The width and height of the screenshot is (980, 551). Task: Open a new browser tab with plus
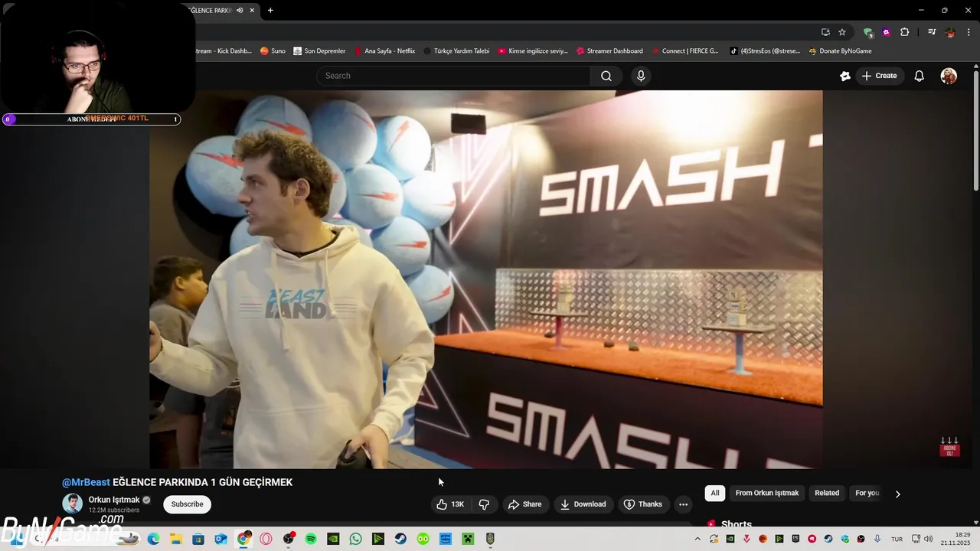point(270,10)
